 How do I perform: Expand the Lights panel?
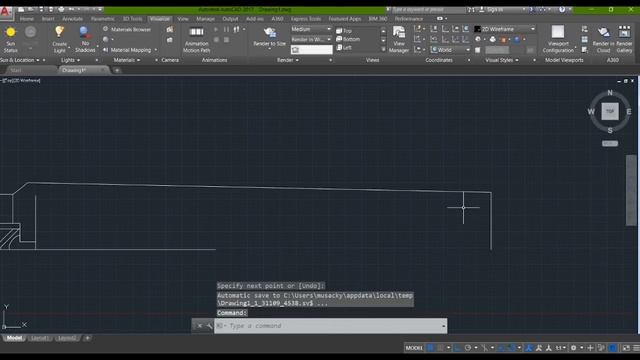pyautogui.click(x=70, y=60)
